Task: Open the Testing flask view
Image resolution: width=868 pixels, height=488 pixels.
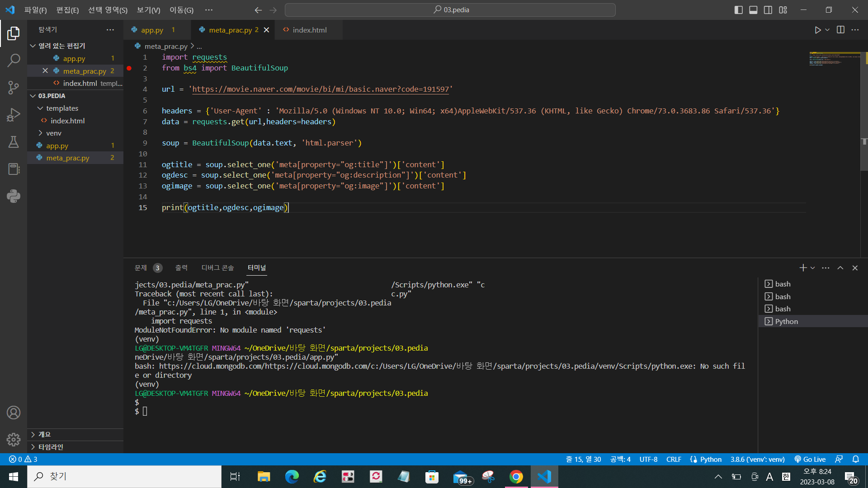Action: pyautogui.click(x=14, y=142)
